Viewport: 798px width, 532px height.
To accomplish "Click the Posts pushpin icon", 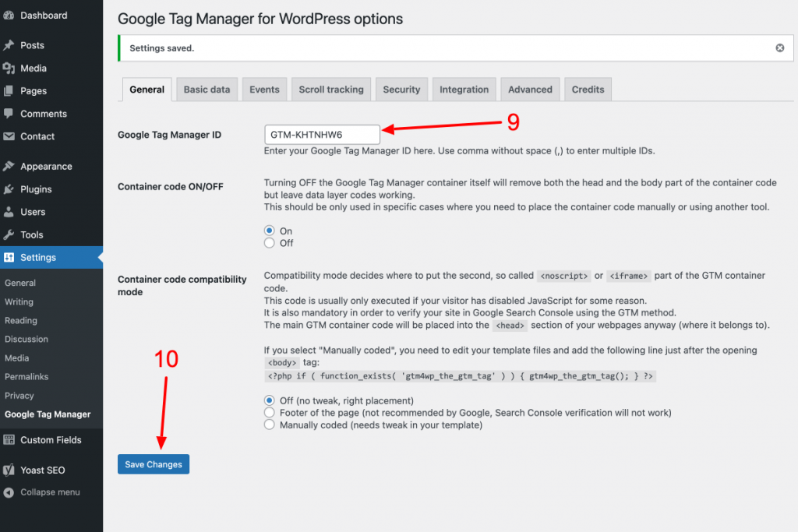I will [x=8, y=45].
